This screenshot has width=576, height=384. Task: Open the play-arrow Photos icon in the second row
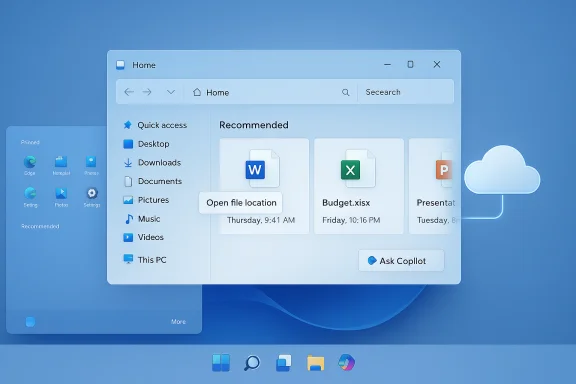click(x=61, y=193)
